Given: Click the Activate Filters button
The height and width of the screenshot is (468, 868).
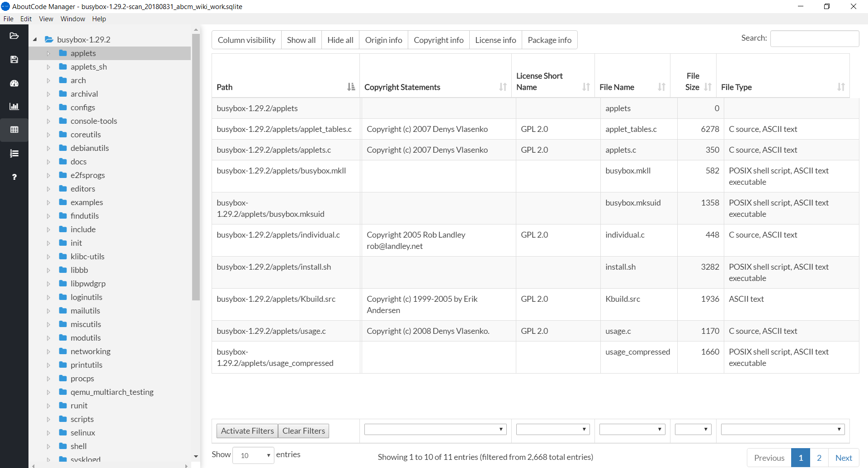Looking at the screenshot, I should (x=247, y=431).
